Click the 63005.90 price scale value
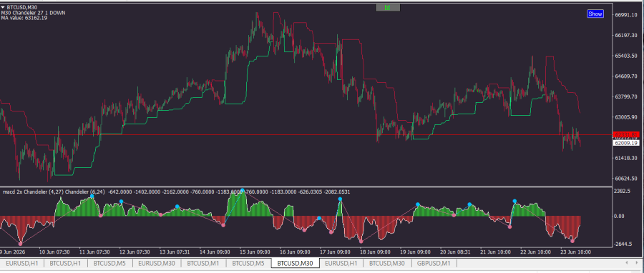This screenshot has width=644, height=273. 625,117
